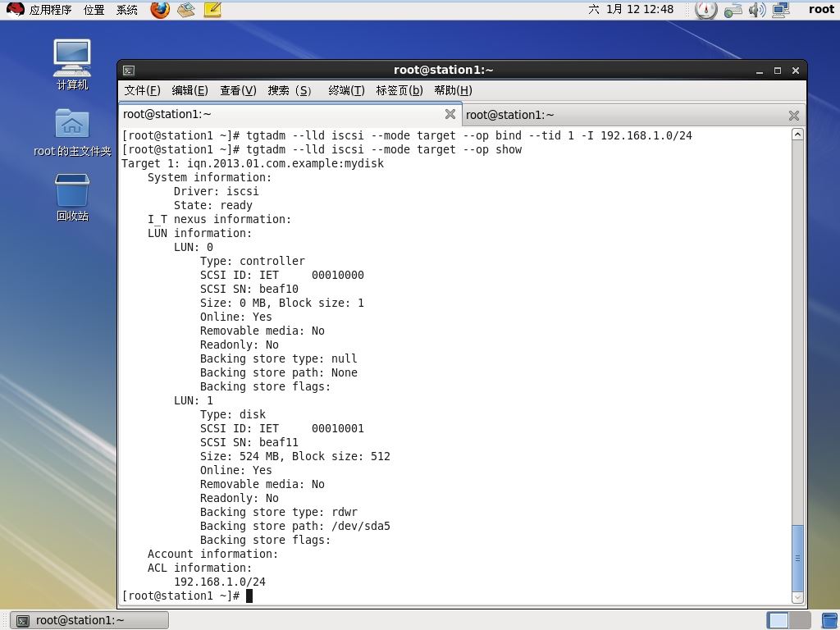
Task: Close the second root@station1 tab
Action: click(x=794, y=115)
